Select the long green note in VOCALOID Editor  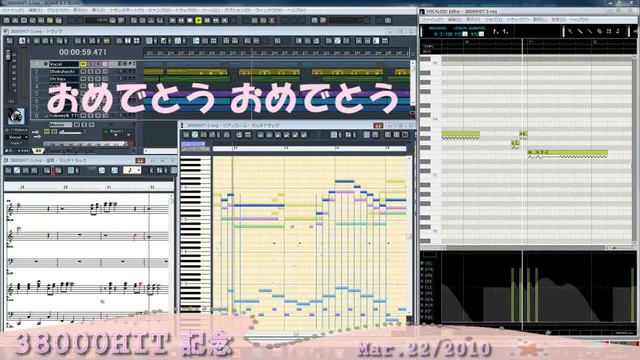click(568, 153)
